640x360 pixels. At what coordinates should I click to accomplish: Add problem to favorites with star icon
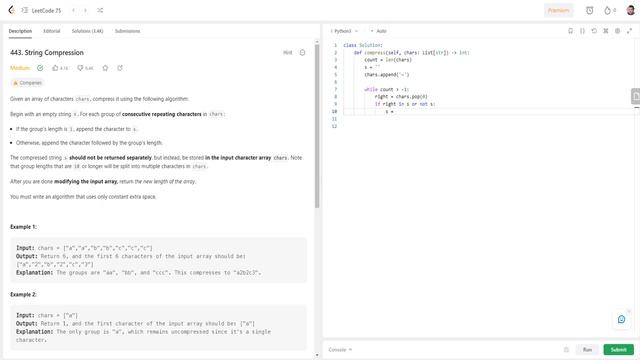click(x=105, y=68)
